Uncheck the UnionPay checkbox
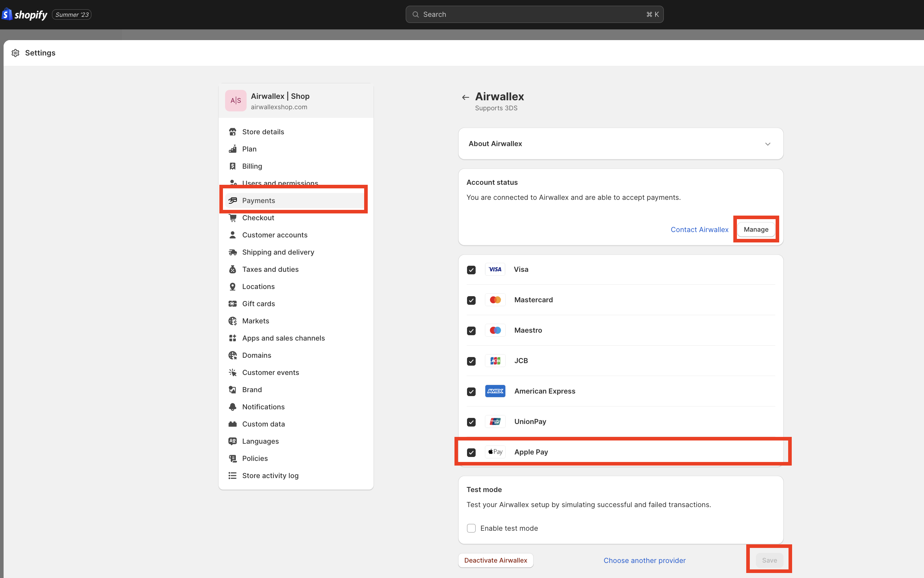Screen dimensions: 924x578 pos(471,423)
